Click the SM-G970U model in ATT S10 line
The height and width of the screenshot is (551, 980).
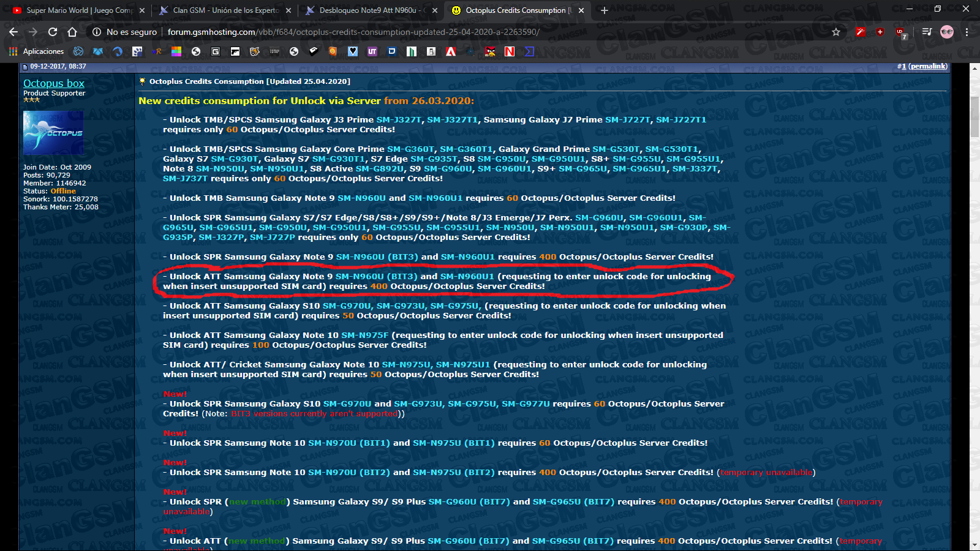pos(347,305)
